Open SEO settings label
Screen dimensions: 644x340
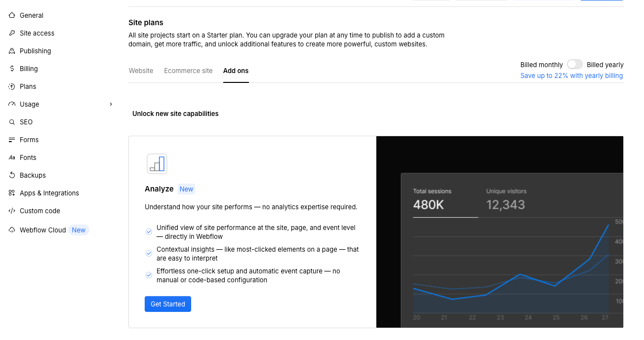coord(26,122)
